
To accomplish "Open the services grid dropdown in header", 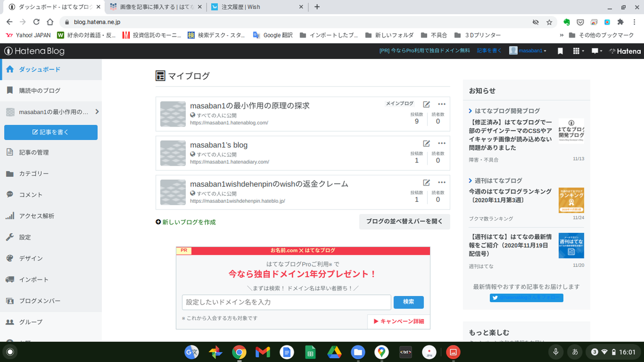I will 579,51.
